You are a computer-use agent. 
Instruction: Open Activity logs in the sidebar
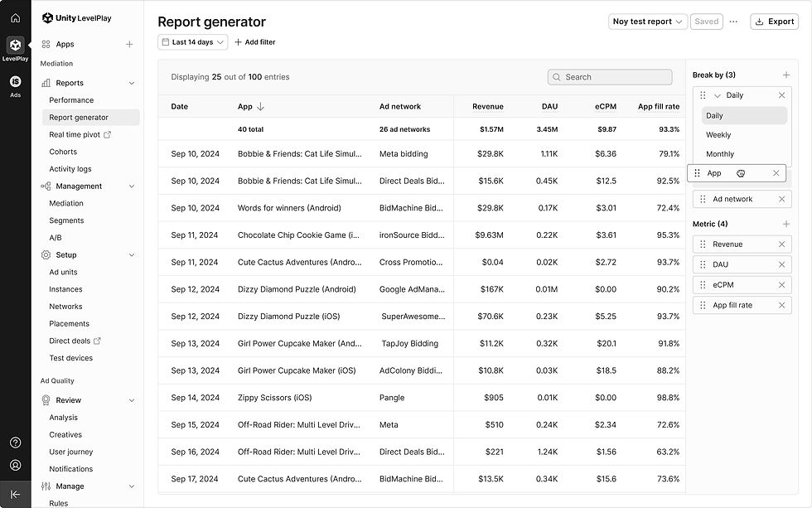[x=70, y=169]
